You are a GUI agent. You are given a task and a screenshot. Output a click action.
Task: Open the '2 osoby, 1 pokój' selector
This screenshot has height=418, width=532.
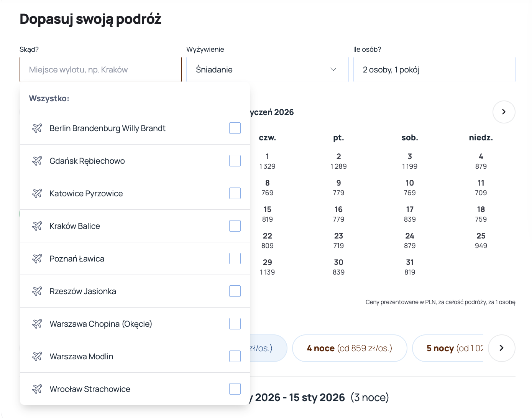click(x=434, y=69)
